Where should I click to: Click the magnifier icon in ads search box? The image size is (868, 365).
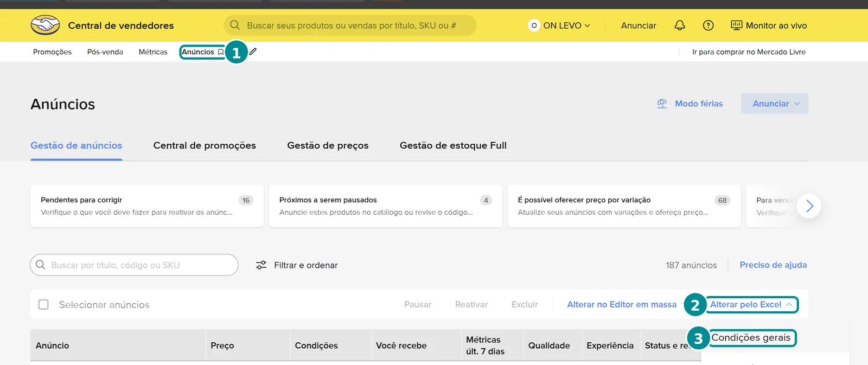(40, 265)
